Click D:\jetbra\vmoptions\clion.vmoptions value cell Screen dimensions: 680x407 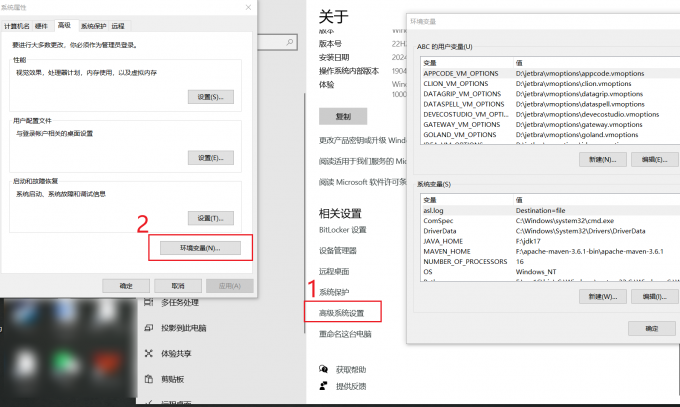pos(573,84)
